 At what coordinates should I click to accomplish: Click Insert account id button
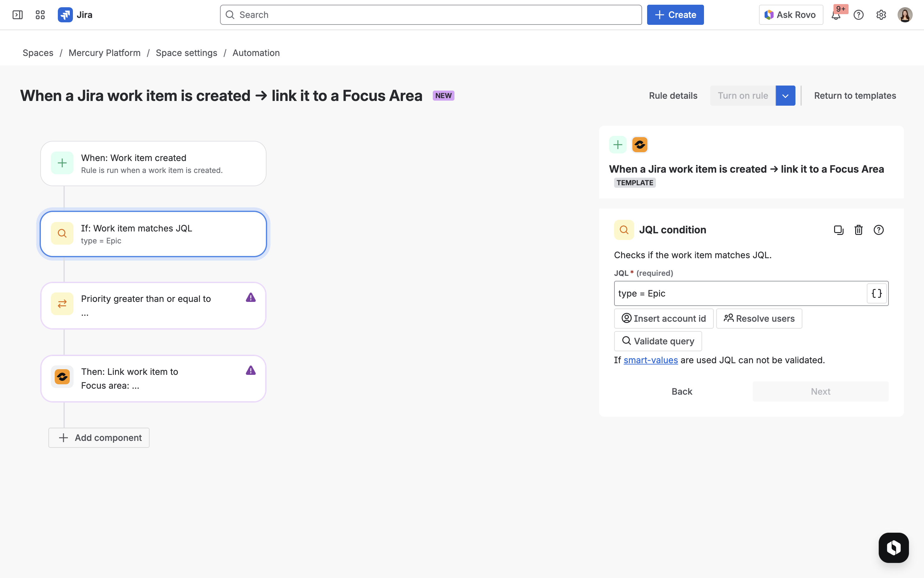663,319
